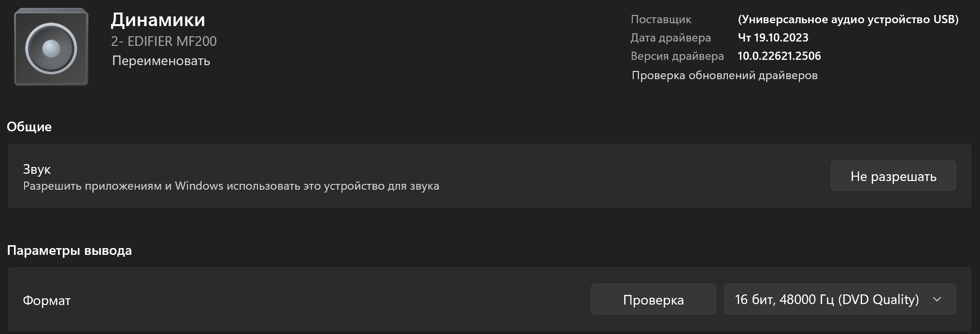
Task: Click the "Формат" setting label
Action: click(x=46, y=301)
